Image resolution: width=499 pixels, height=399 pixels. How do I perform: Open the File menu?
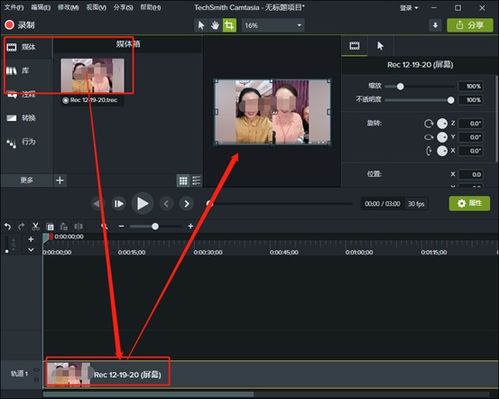(x=14, y=7)
